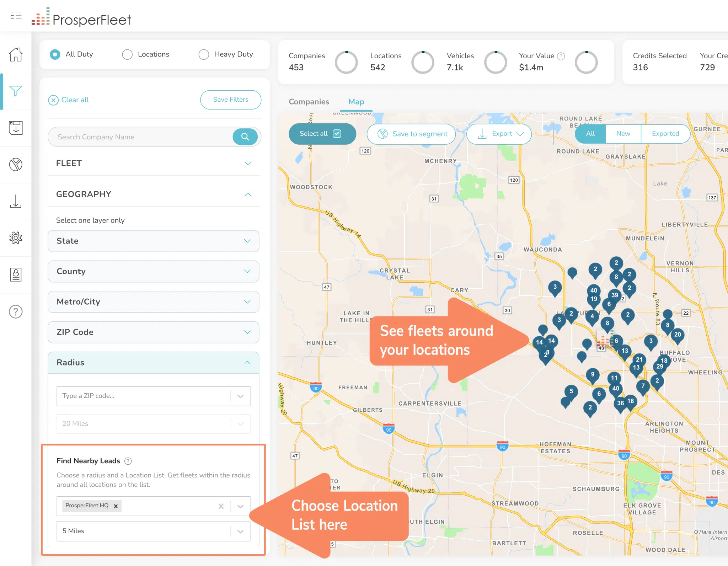The width and height of the screenshot is (728, 566).
Task: Click map cluster marker labeled 5
Action: pos(571,392)
